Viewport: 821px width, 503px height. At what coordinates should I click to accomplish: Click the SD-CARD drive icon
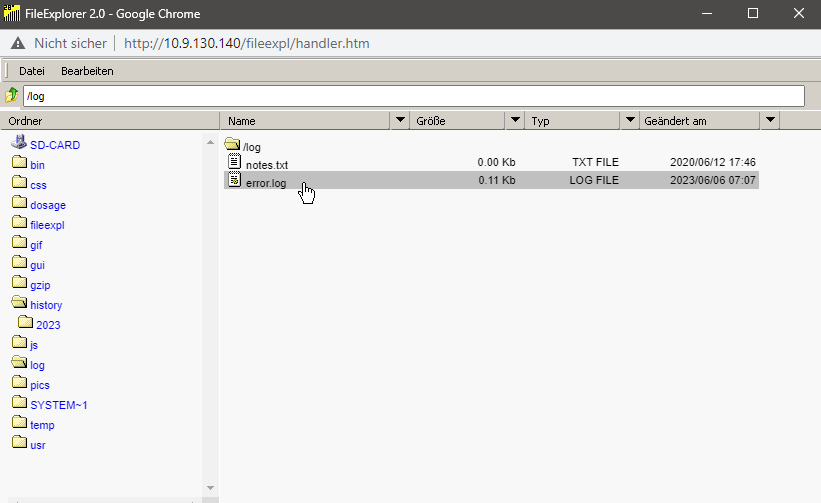(x=19, y=142)
